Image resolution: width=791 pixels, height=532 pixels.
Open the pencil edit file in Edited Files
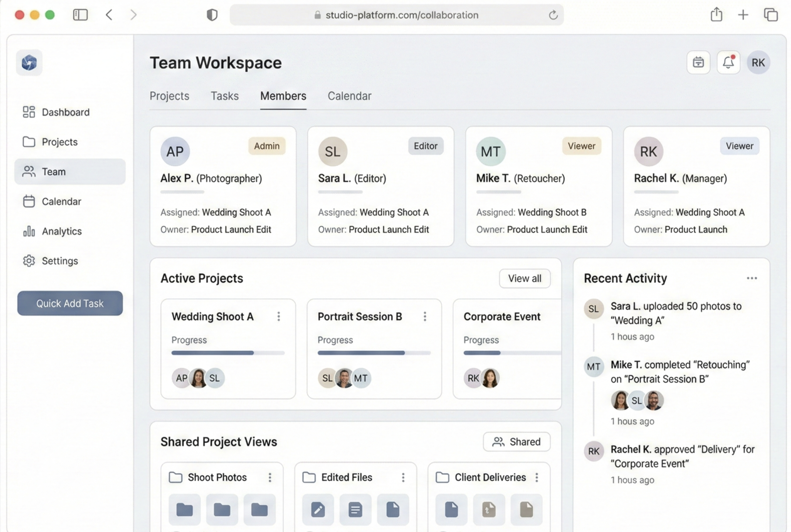click(x=318, y=509)
